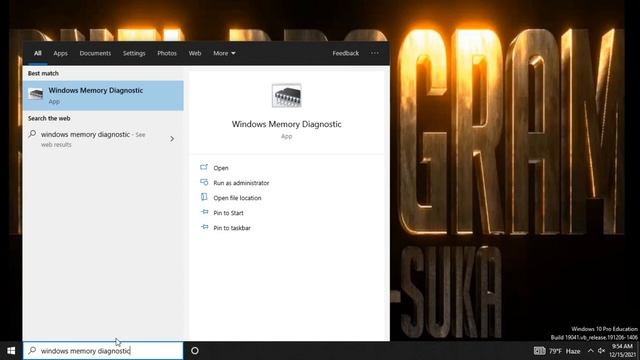This screenshot has height=360, width=640.
Task: Click the Open action icon
Action: coord(204,167)
